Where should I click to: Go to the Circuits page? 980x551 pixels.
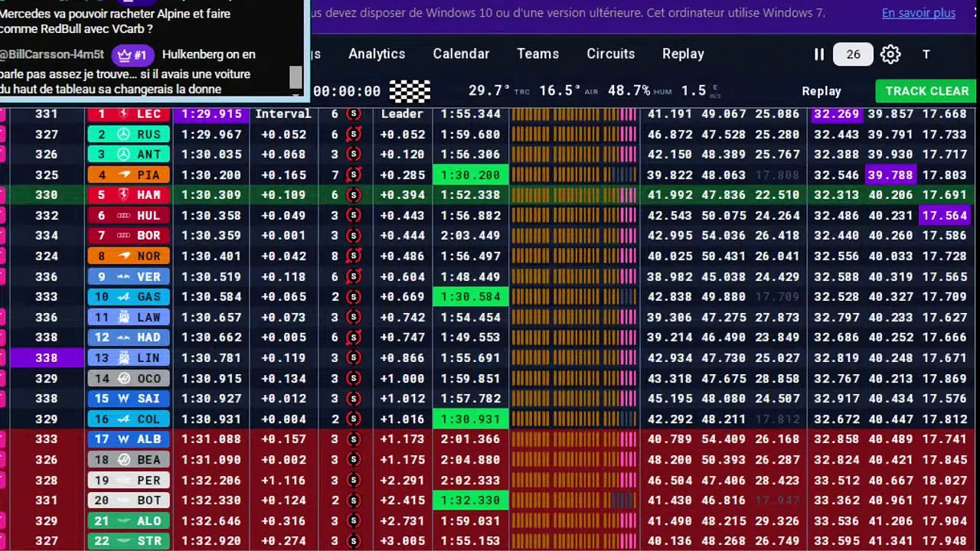[x=610, y=54]
